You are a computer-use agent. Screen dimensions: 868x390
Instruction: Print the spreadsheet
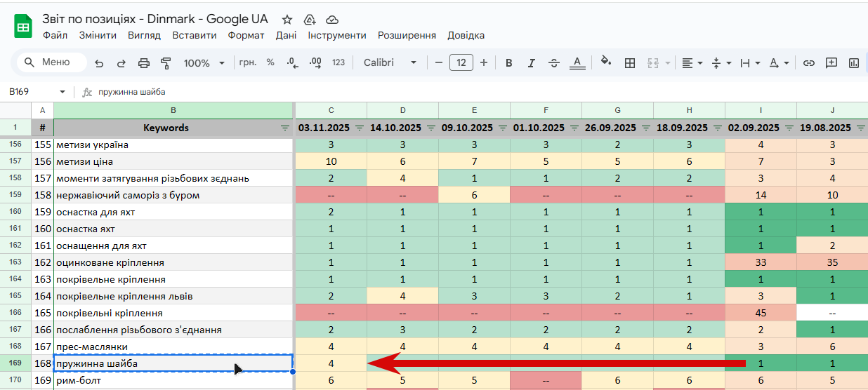pyautogui.click(x=144, y=63)
